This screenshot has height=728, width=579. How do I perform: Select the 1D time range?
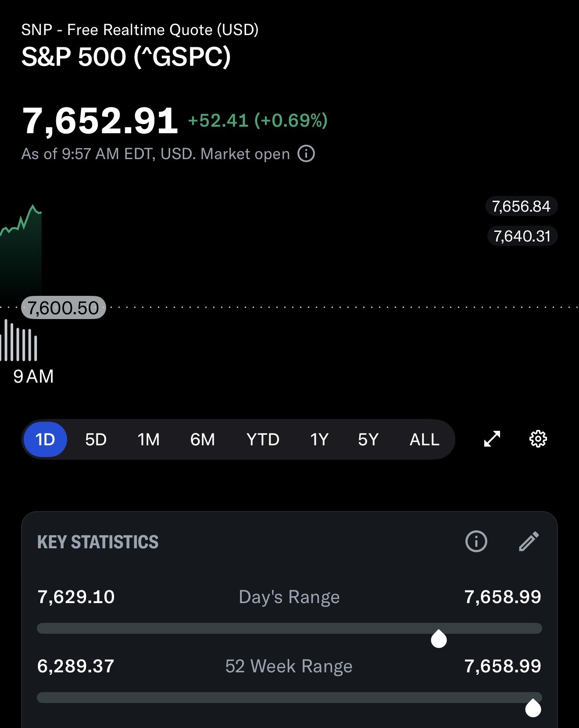(x=45, y=439)
